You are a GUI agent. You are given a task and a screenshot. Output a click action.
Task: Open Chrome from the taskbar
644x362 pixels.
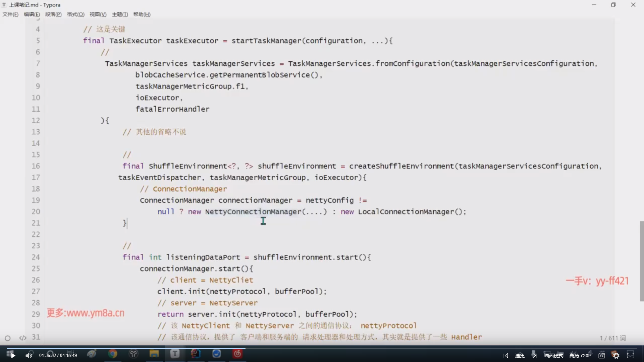coord(113,354)
